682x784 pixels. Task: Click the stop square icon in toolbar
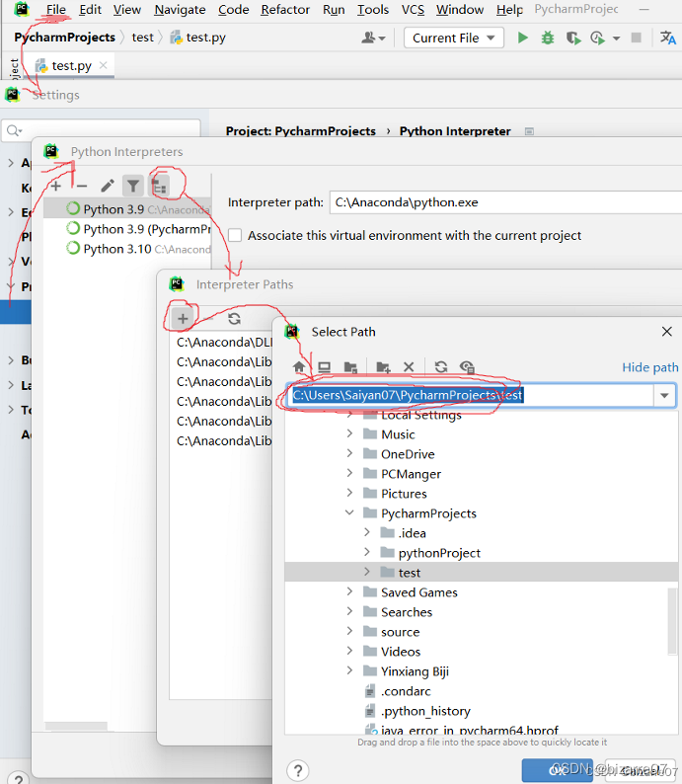pyautogui.click(x=636, y=38)
